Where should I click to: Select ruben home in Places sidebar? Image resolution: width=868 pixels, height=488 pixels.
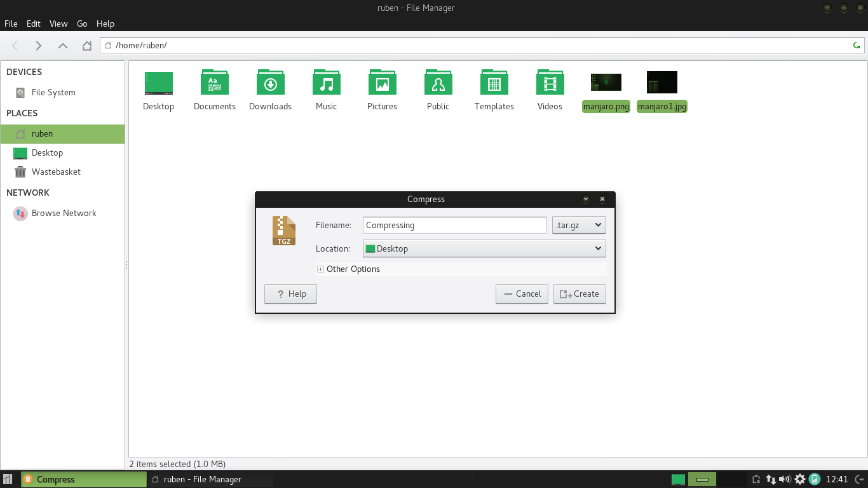click(x=62, y=133)
